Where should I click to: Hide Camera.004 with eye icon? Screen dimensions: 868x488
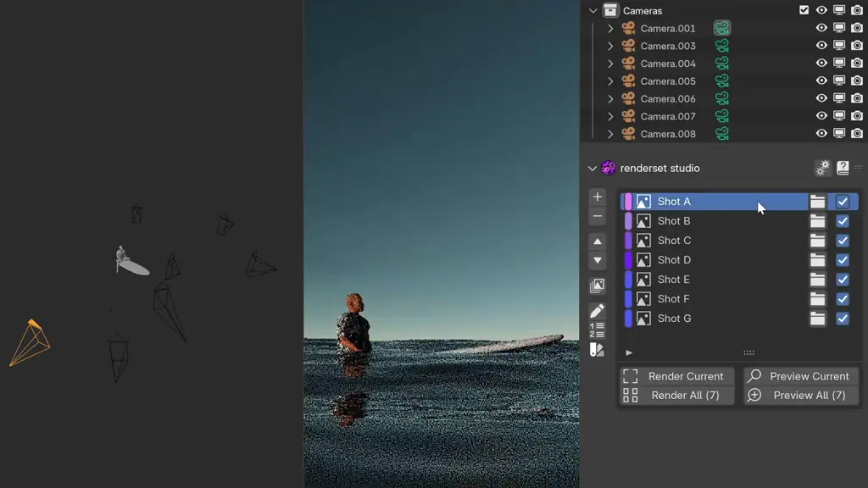[x=821, y=63]
